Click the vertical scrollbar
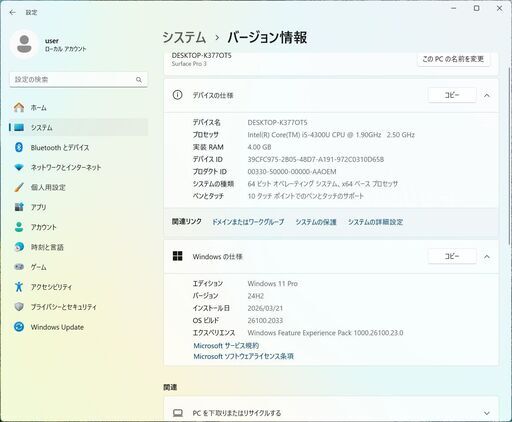This screenshot has width=512, height=422. click(x=509, y=155)
